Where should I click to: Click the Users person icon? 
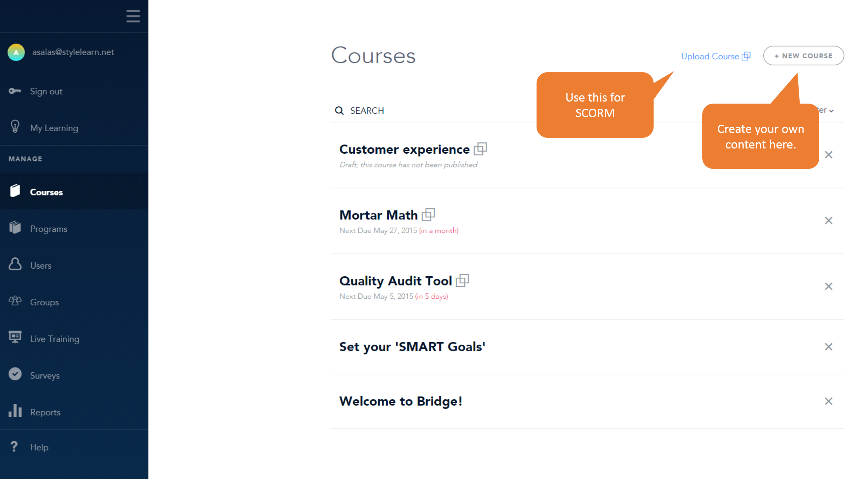[15, 264]
